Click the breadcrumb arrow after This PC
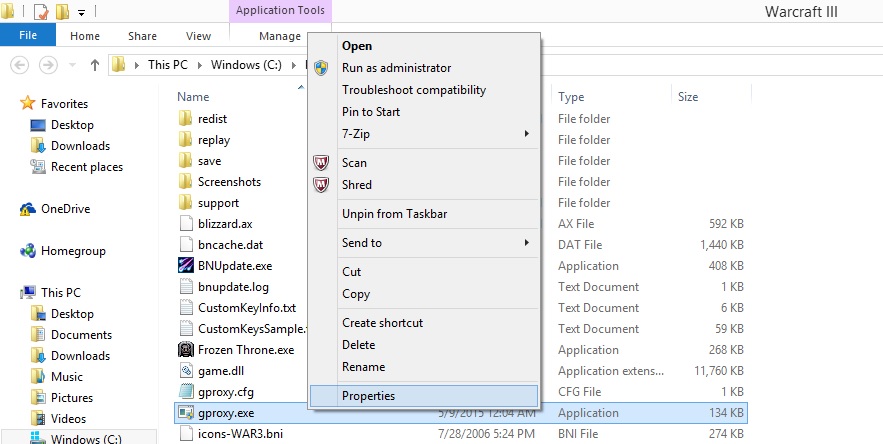This screenshot has width=883, height=444. tap(199, 65)
